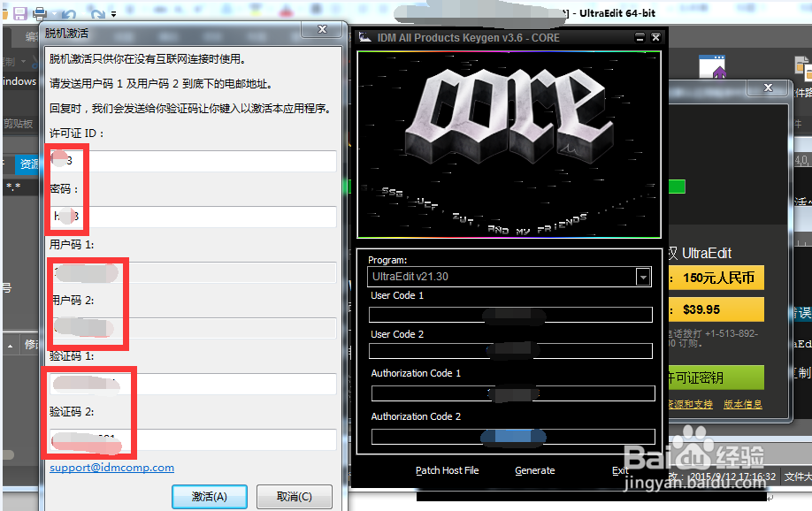Image resolution: width=812 pixels, height=511 pixels.
Task: Close the UltraEdit purchase panel window
Action: (x=769, y=88)
